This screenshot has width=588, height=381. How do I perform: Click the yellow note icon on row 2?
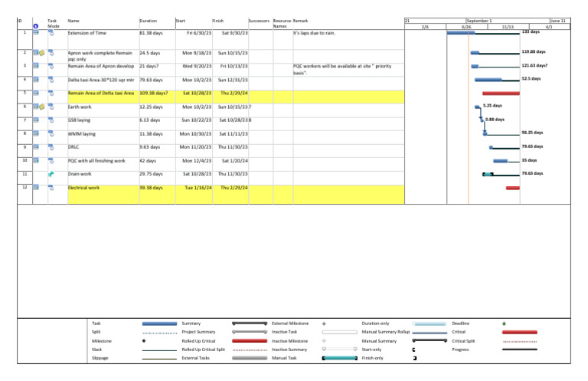[x=42, y=53]
